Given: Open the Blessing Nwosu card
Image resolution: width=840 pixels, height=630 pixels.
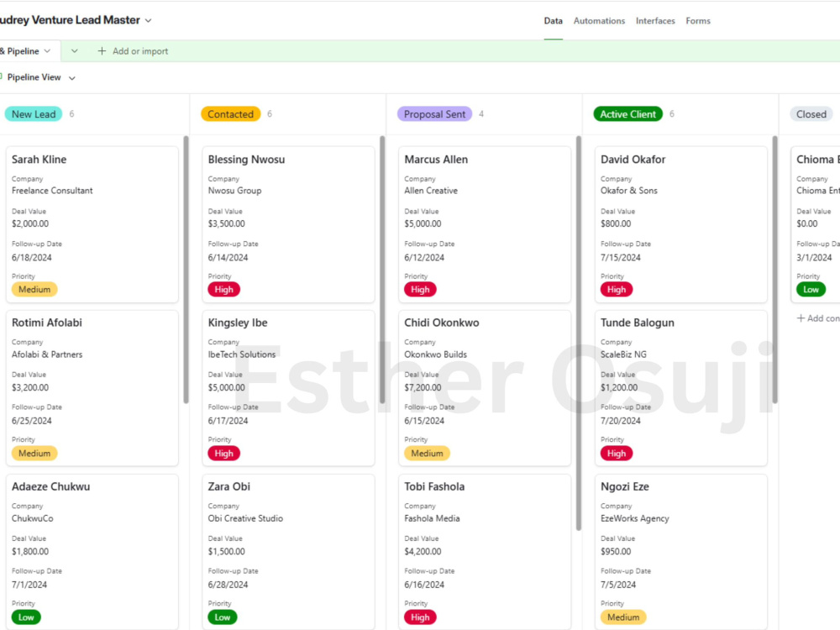Looking at the screenshot, I should coord(288,224).
